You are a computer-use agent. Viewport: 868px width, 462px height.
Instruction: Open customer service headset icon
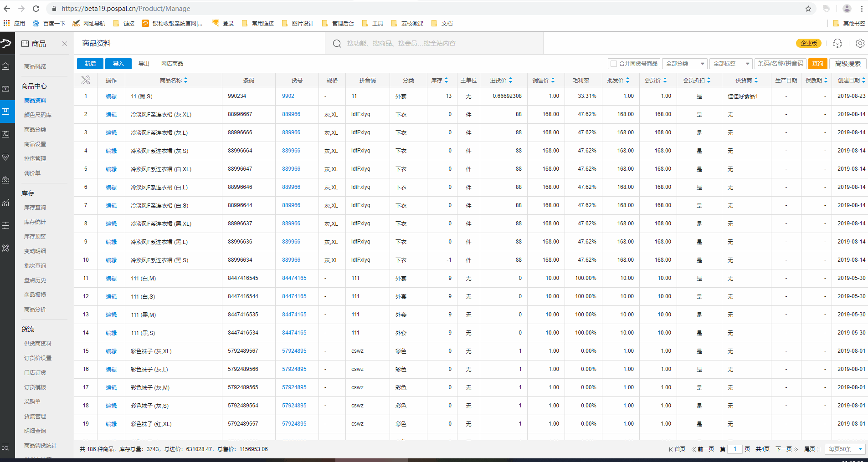pyautogui.click(x=837, y=43)
